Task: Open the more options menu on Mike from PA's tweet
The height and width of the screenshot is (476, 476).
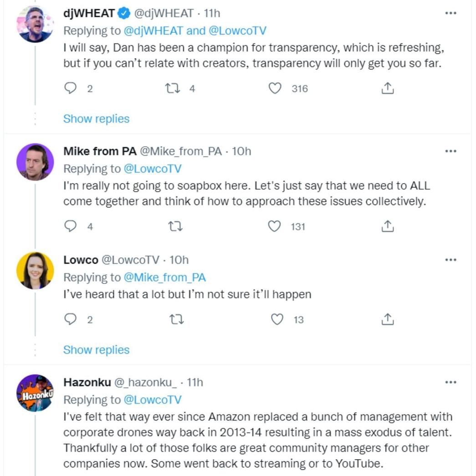Action: coord(451,150)
